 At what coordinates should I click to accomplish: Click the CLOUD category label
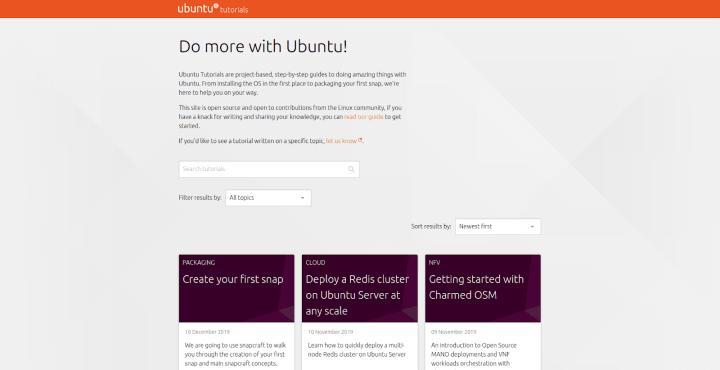point(315,263)
